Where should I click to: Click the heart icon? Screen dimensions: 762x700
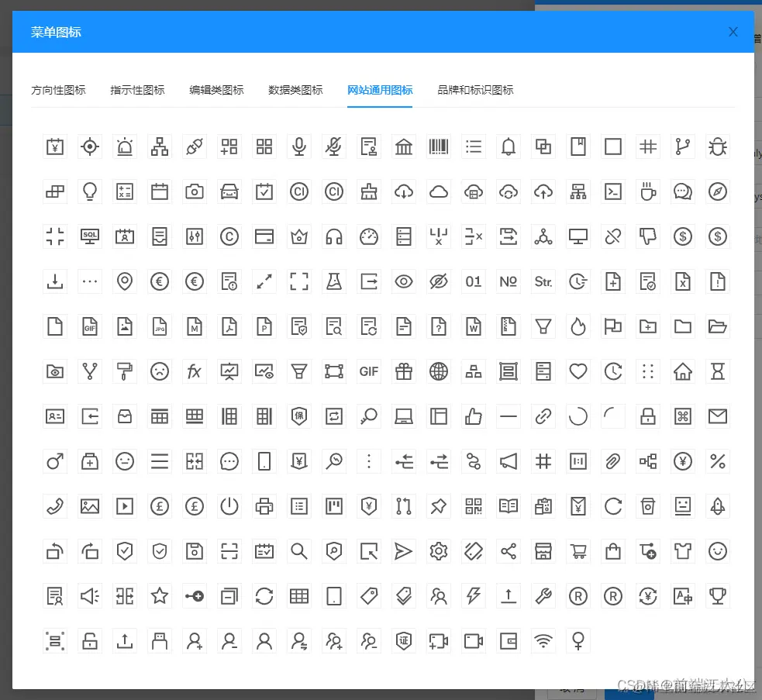578,371
